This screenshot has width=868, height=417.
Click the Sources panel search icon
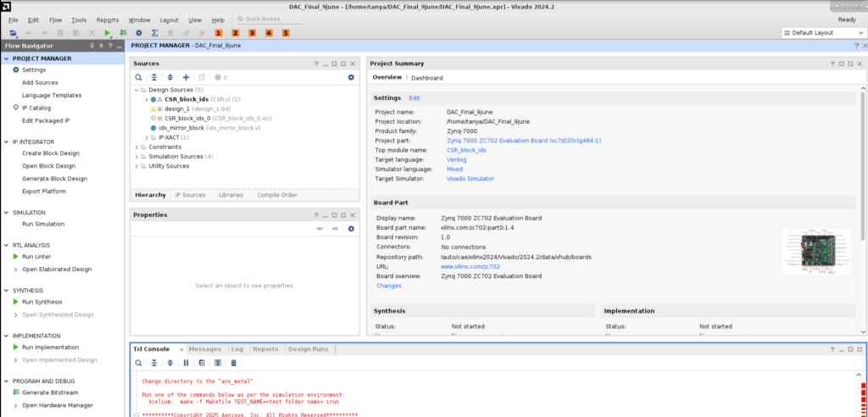coord(138,77)
